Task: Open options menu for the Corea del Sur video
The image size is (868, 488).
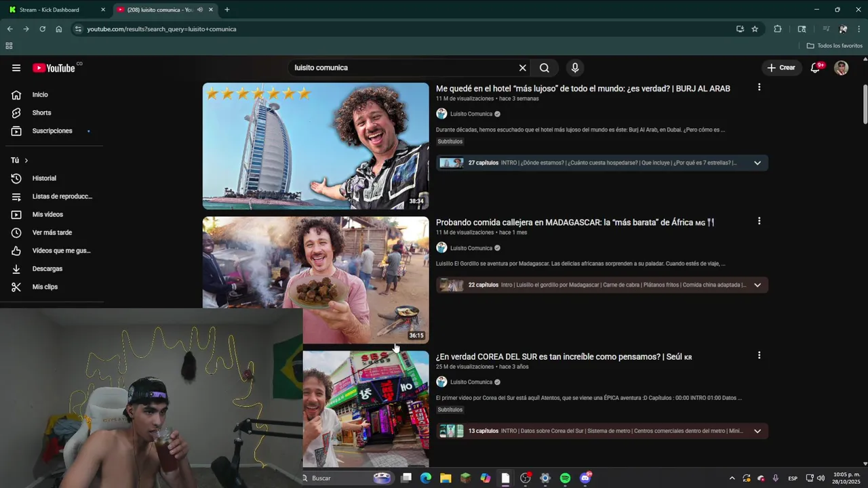Action: pyautogui.click(x=759, y=355)
